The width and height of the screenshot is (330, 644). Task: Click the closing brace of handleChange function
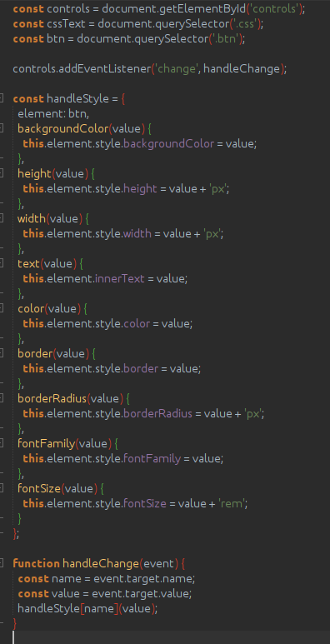[15, 623]
